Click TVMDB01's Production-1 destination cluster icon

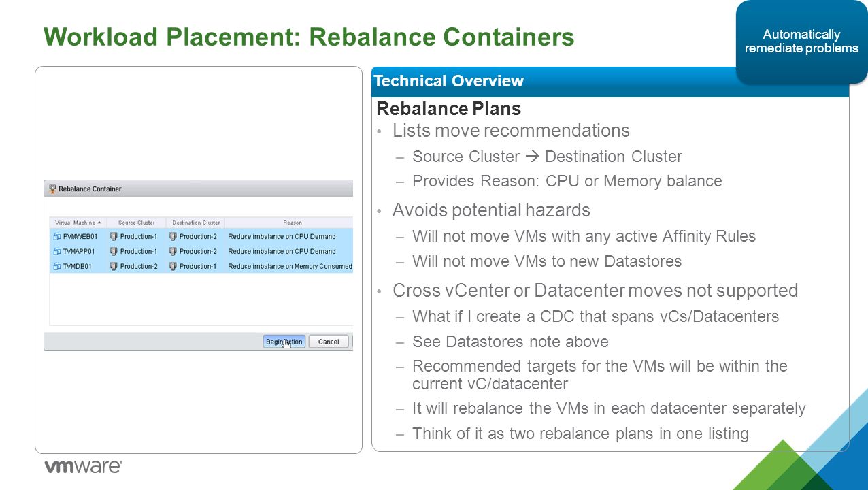[173, 267]
